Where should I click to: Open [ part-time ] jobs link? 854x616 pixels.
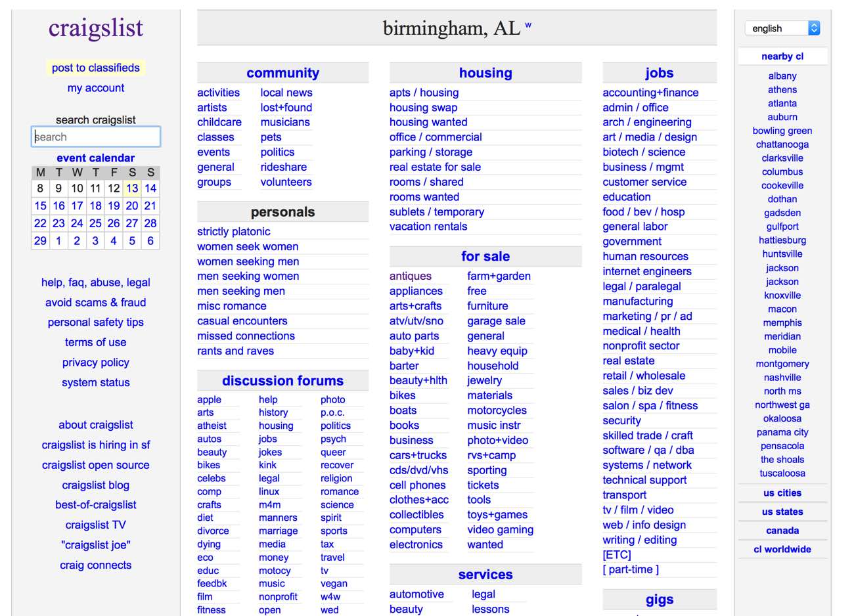[x=631, y=570]
